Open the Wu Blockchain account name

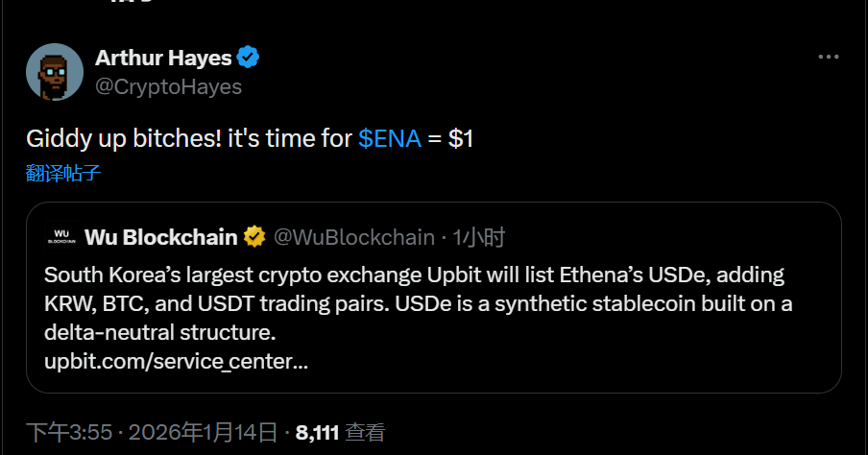(x=161, y=237)
